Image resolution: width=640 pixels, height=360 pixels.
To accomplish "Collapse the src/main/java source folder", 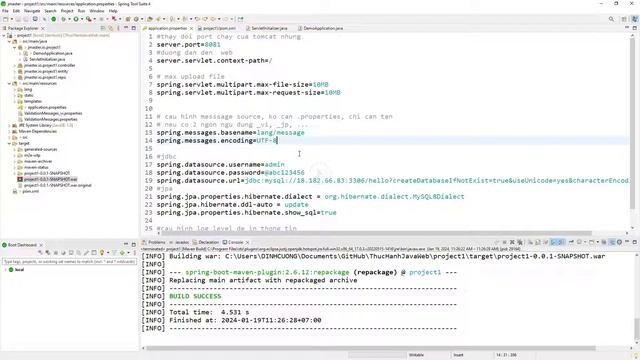I will tap(9, 41).
